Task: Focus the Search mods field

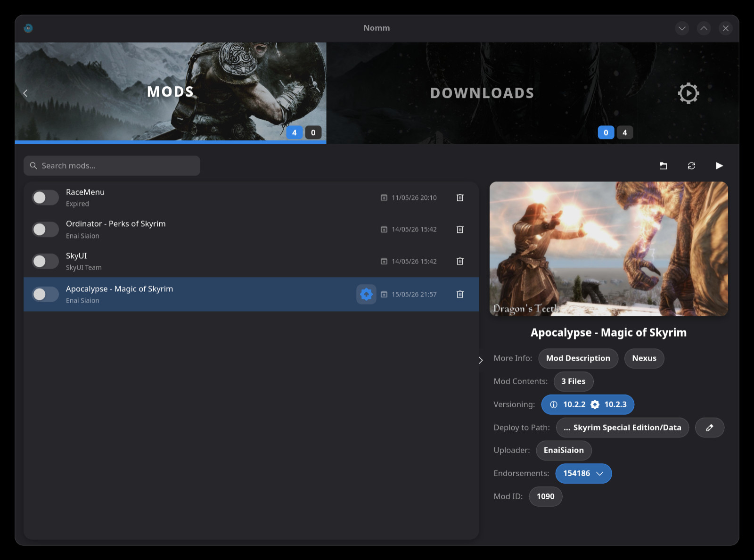Action: point(112,165)
